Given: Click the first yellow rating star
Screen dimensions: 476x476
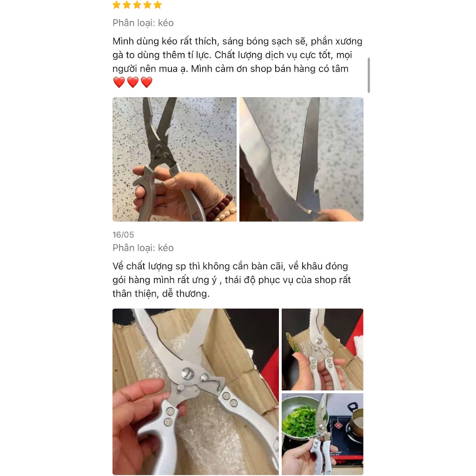Looking at the screenshot, I should click(117, 5).
